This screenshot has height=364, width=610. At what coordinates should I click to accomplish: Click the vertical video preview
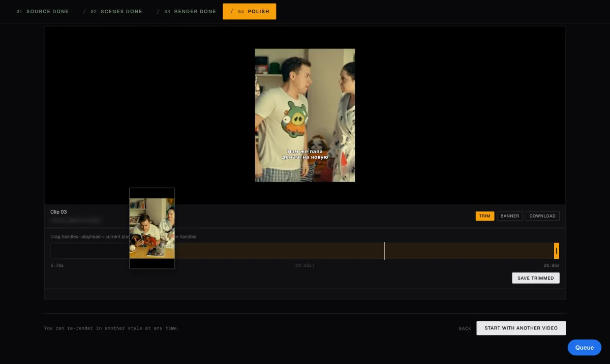point(305,115)
